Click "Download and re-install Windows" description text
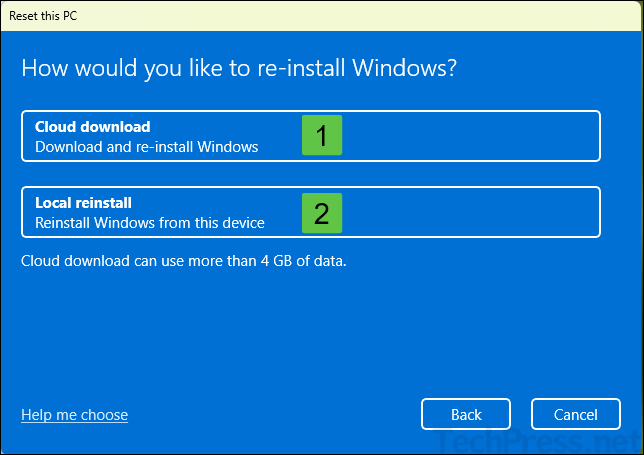The image size is (644, 455). pyautogui.click(x=147, y=146)
